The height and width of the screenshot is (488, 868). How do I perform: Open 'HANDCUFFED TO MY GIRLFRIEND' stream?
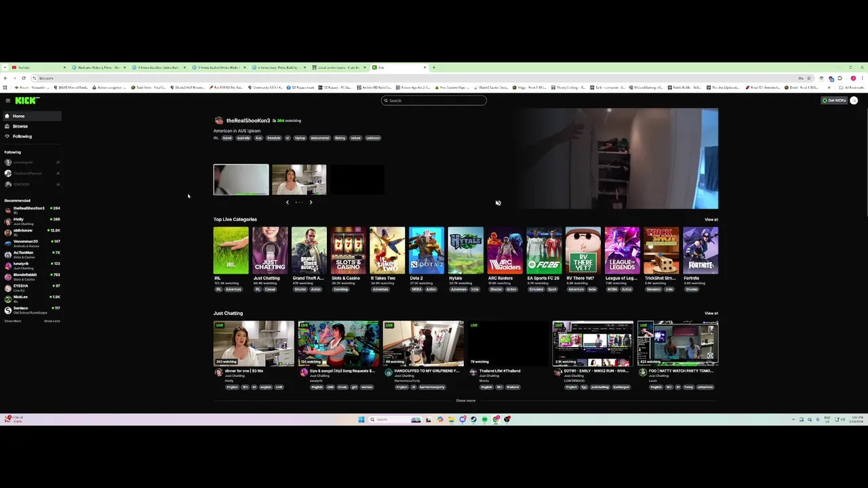(423, 344)
